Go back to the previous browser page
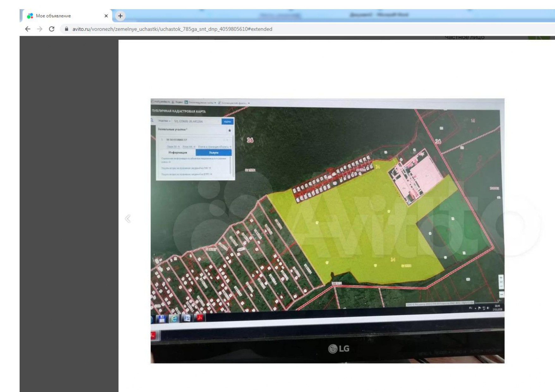555x392 pixels. tap(28, 29)
